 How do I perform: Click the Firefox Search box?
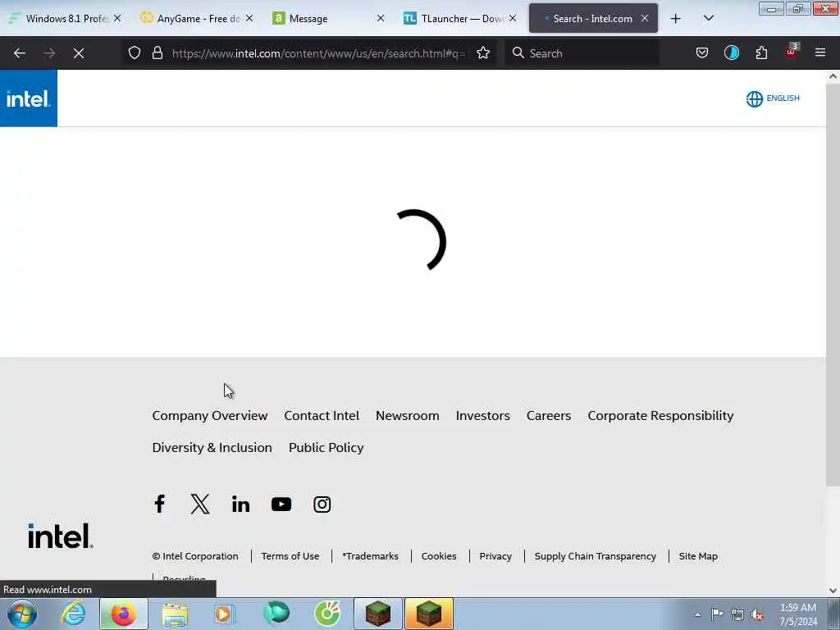pos(582,53)
